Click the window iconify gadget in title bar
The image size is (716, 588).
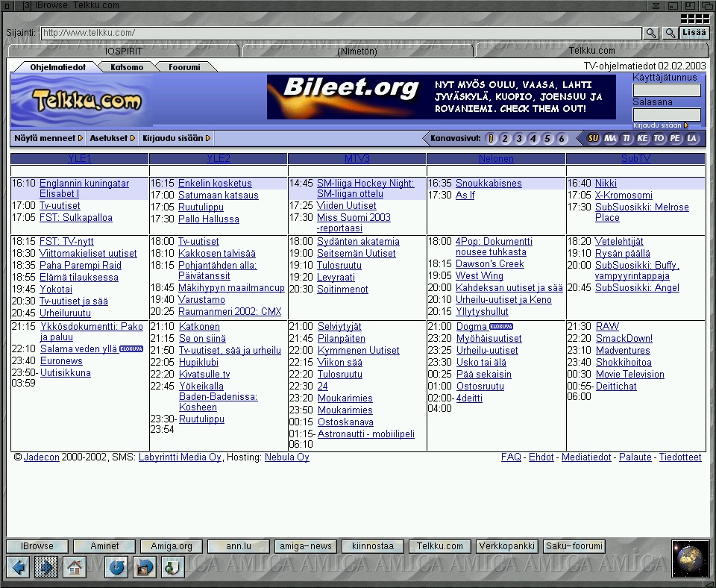pos(656,5)
